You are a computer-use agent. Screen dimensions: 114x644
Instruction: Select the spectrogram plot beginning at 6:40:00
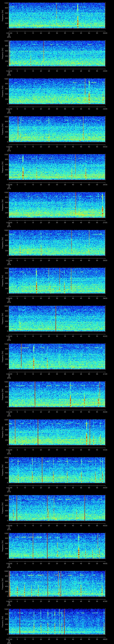57,356
